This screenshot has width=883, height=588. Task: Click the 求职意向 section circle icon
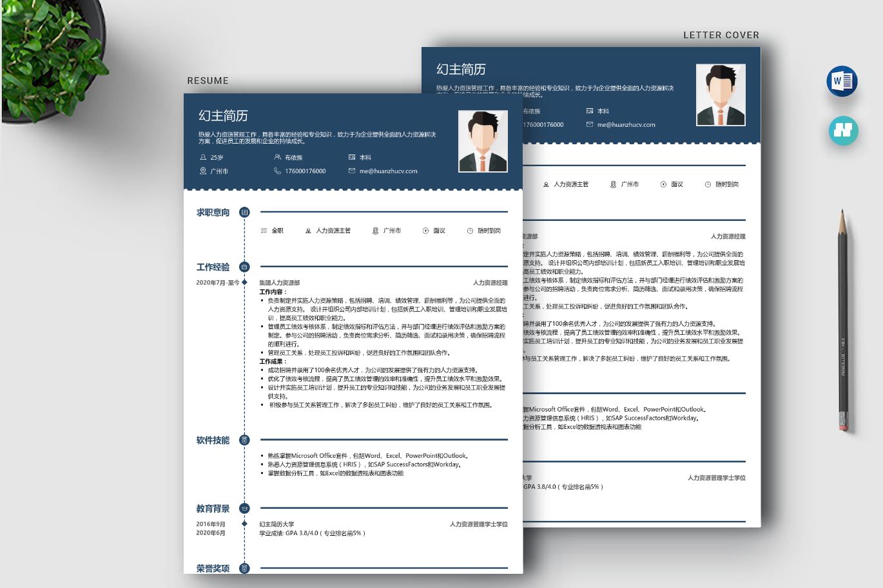pos(244,212)
